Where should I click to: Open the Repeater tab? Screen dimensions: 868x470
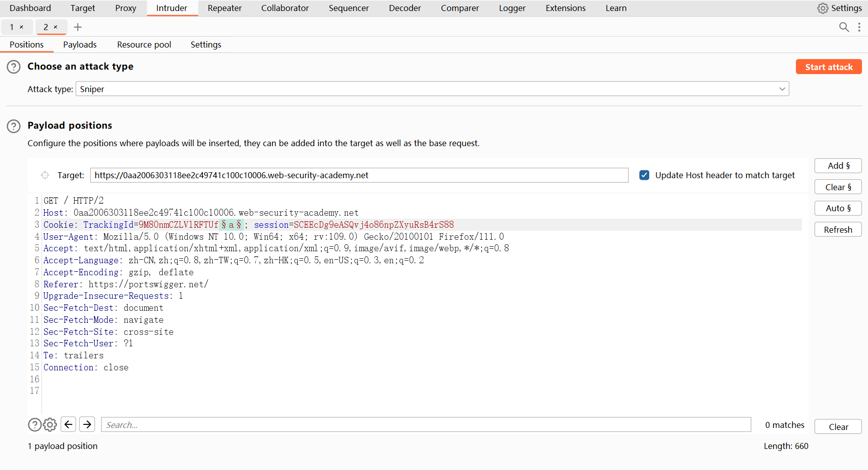224,8
